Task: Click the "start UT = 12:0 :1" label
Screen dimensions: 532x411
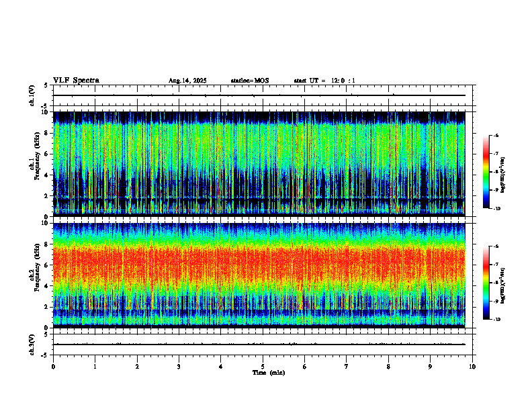Action: 324,81
